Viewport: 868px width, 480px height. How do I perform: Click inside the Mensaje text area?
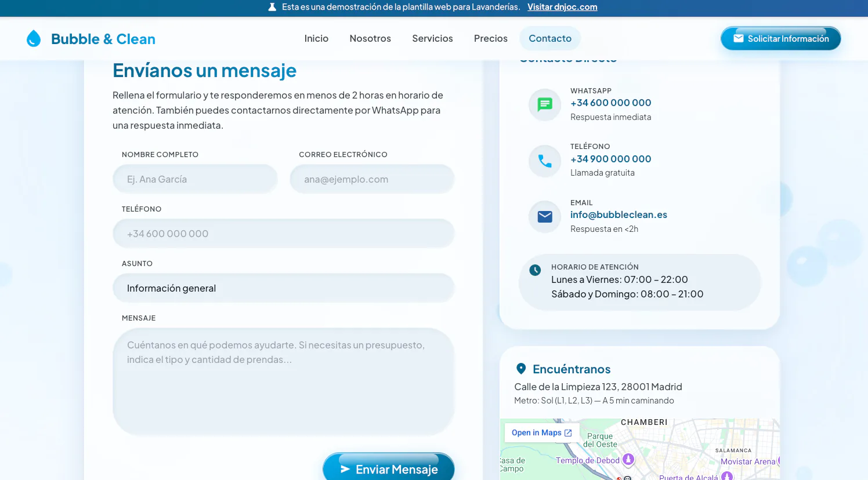coord(283,381)
